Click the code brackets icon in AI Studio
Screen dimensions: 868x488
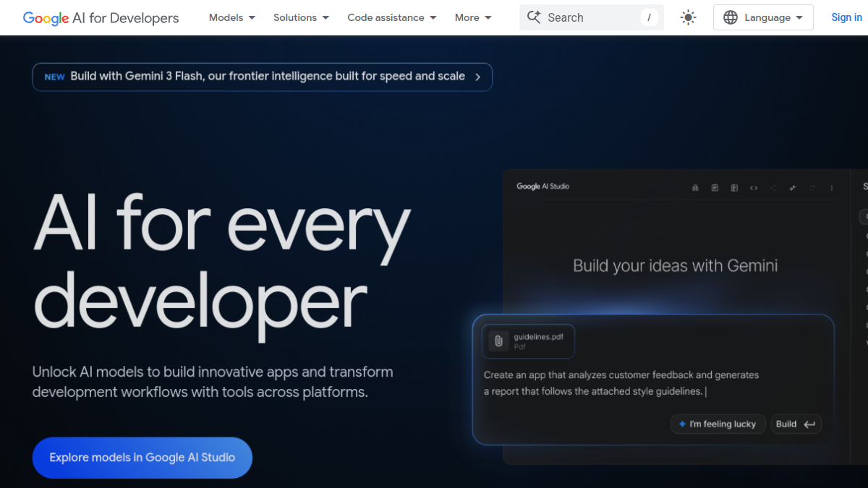754,188
